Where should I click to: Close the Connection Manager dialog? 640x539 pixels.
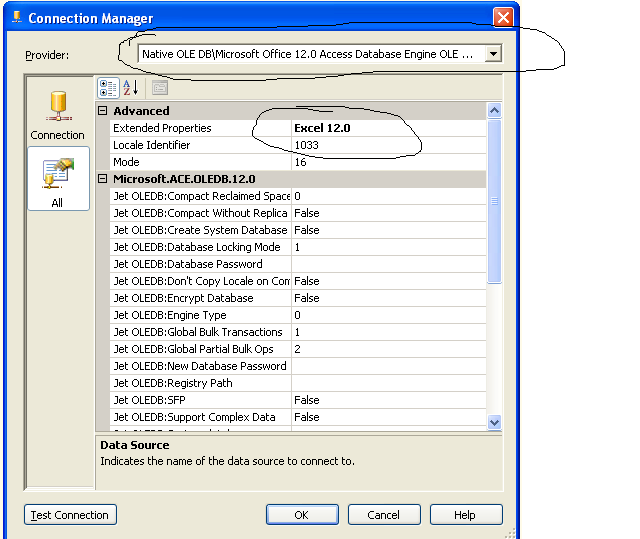503,18
